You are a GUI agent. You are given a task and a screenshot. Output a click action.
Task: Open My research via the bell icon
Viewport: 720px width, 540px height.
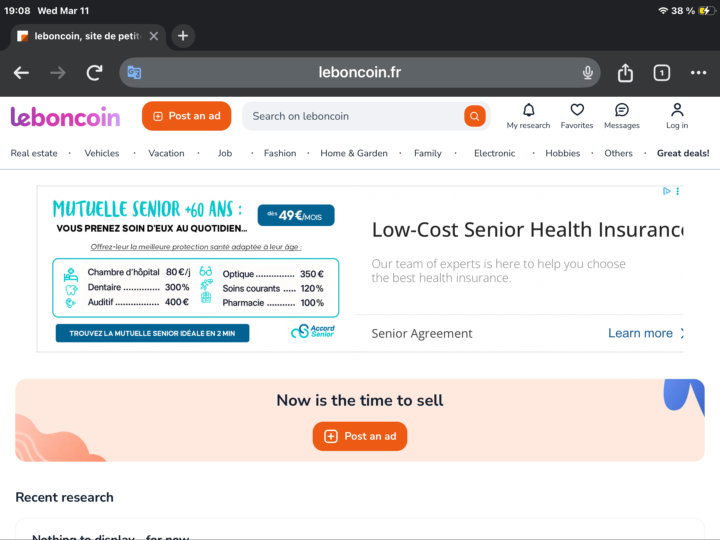coord(528,111)
